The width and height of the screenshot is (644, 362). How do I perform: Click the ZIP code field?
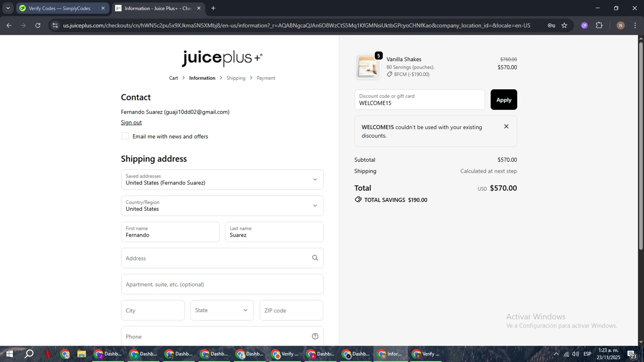291,311
